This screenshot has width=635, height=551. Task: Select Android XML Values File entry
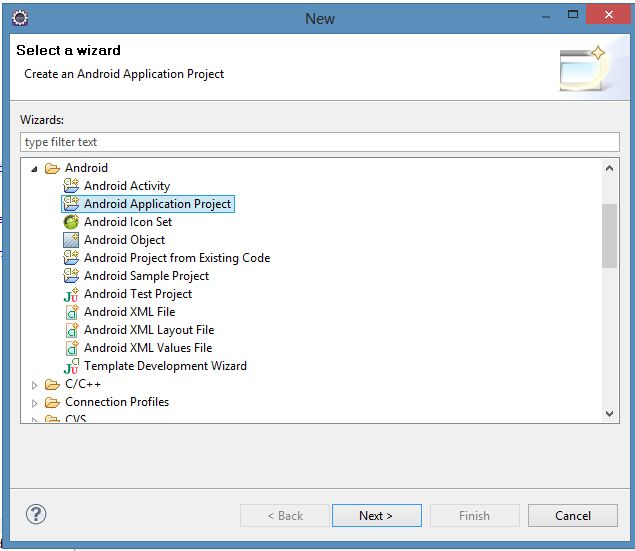click(x=147, y=348)
